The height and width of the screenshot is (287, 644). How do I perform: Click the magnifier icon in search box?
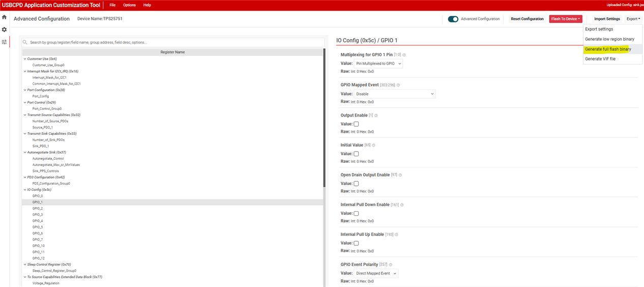(x=25, y=42)
